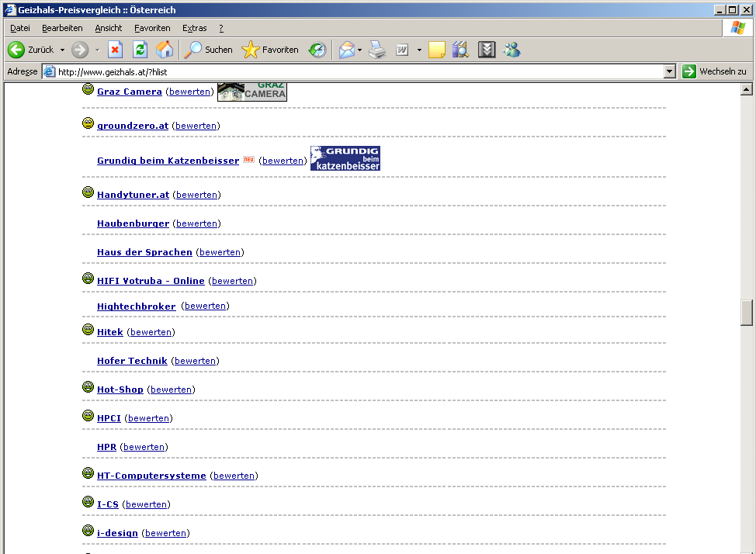The height and width of the screenshot is (554, 756).
Task: Refresh the page using the toolbar icon
Action: click(x=140, y=50)
